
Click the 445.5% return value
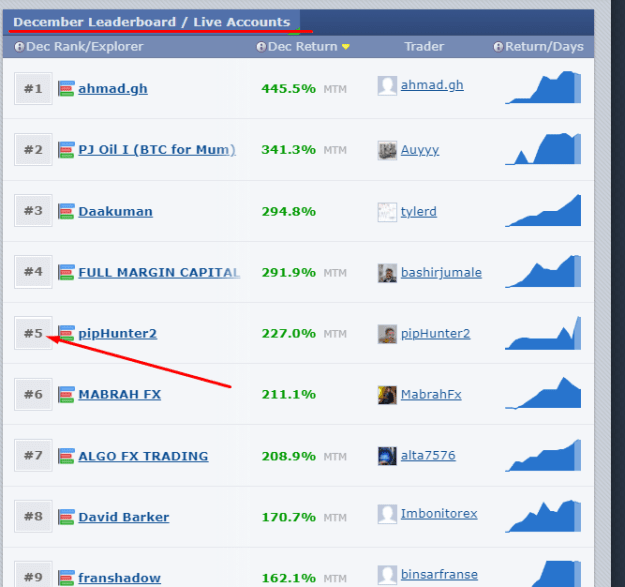coord(289,88)
